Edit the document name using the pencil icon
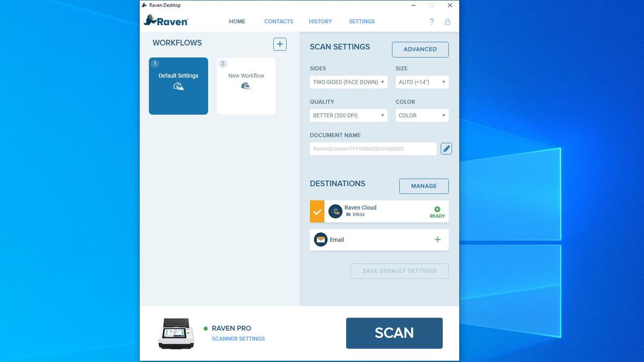 coord(446,149)
